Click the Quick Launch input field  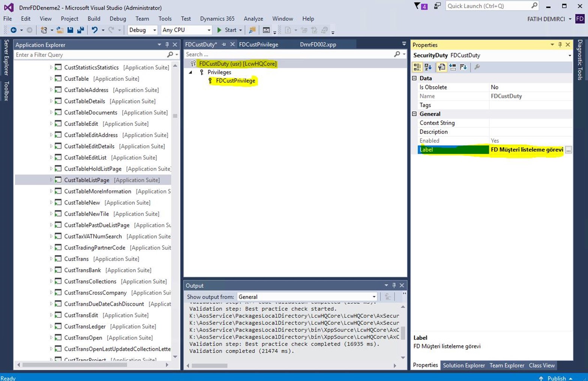[x=488, y=6]
